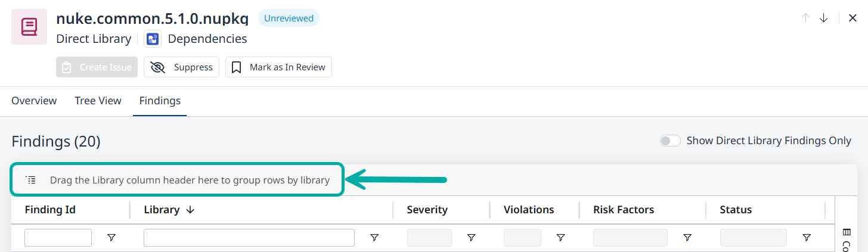Open the Status column filter icon
This screenshot has height=252, width=868.
pyautogui.click(x=806, y=238)
